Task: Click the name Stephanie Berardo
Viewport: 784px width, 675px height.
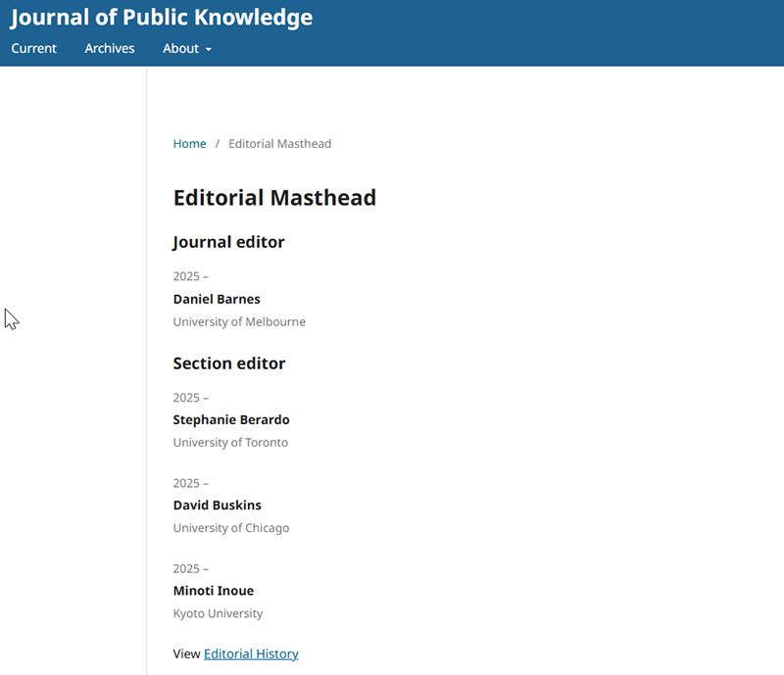Action: point(231,419)
